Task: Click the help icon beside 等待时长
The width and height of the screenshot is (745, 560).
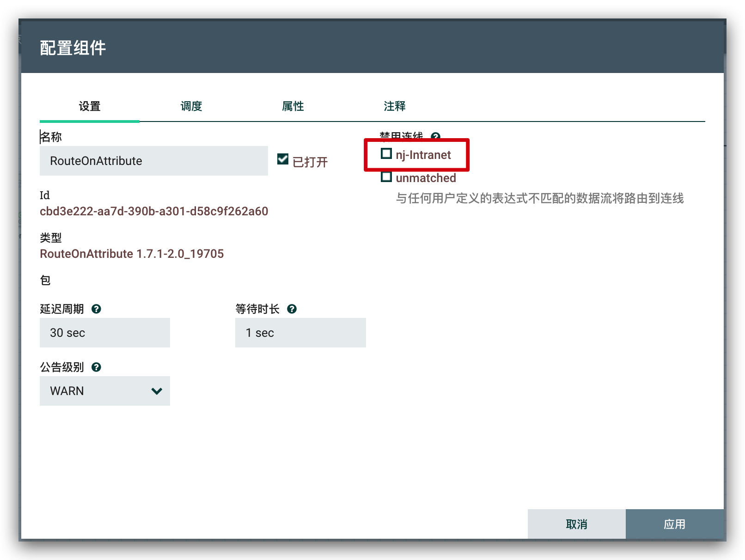Action: 292,309
